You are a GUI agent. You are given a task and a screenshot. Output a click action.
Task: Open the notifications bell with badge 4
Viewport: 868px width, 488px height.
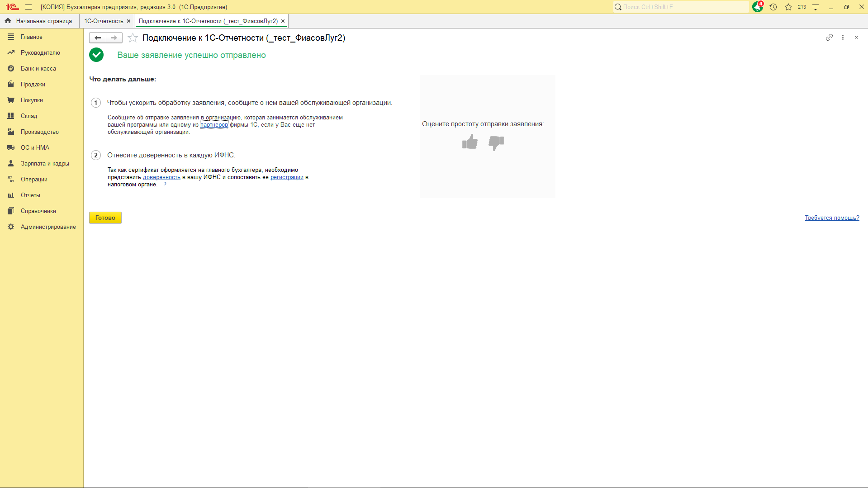pos(758,7)
